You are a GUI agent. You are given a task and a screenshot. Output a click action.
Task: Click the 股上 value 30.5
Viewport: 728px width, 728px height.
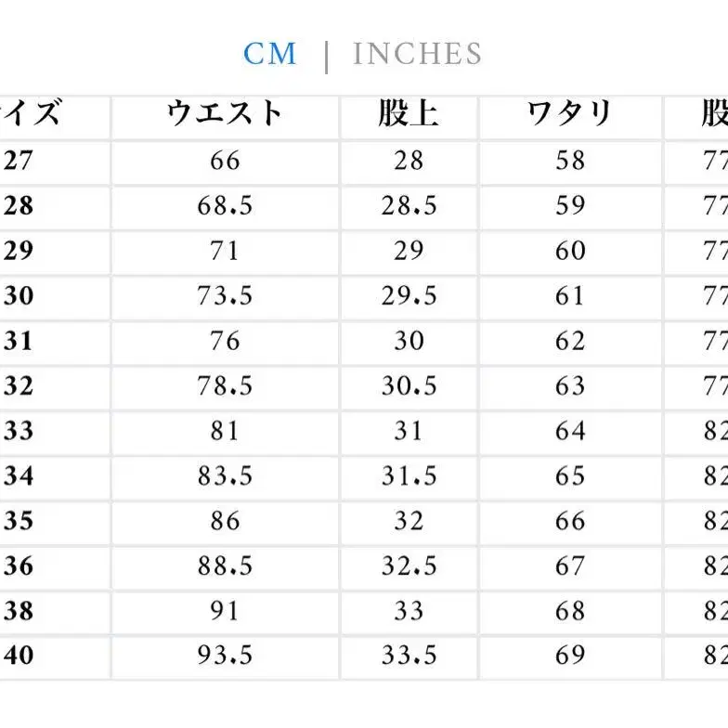[409, 385]
